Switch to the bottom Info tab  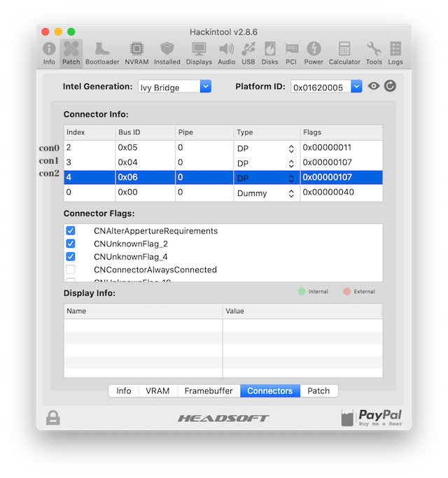[124, 391]
